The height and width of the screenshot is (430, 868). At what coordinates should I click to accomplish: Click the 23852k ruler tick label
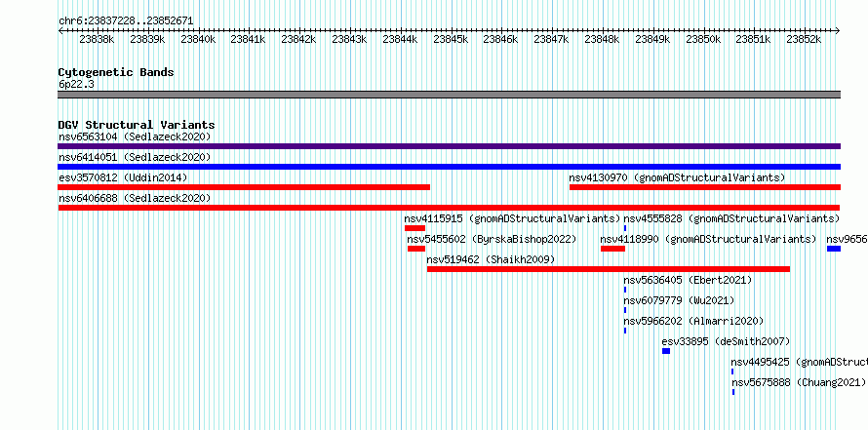(805, 39)
